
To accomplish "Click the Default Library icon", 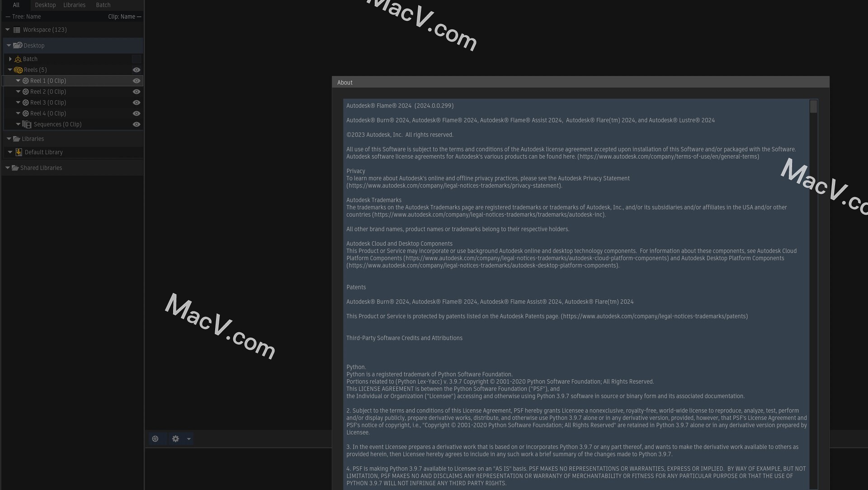I will (18, 151).
